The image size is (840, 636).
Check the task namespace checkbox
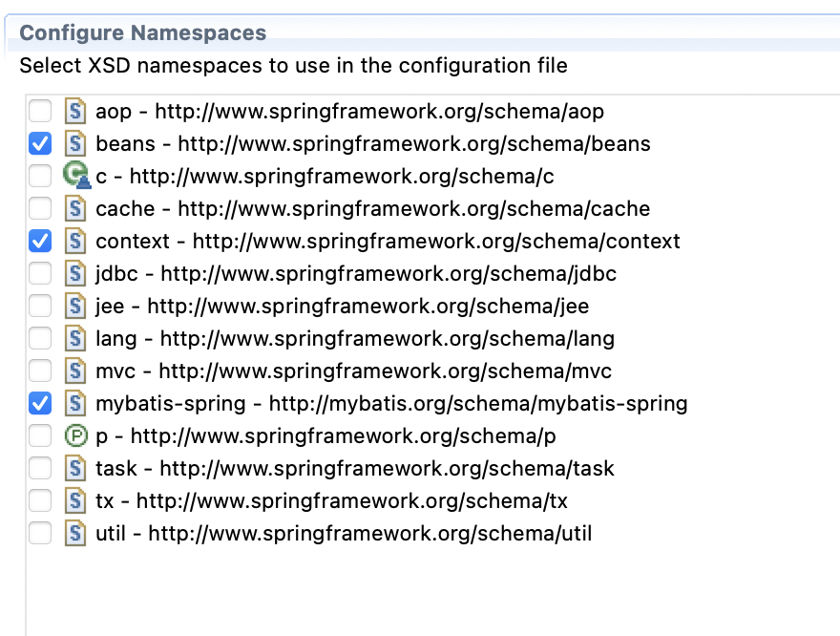pos(40,468)
